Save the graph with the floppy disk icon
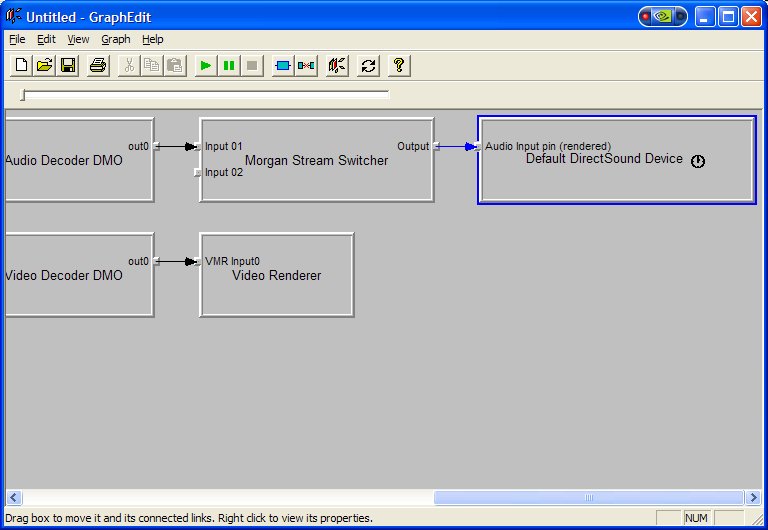The height and width of the screenshot is (530, 768). pyautogui.click(x=68, y=65)
